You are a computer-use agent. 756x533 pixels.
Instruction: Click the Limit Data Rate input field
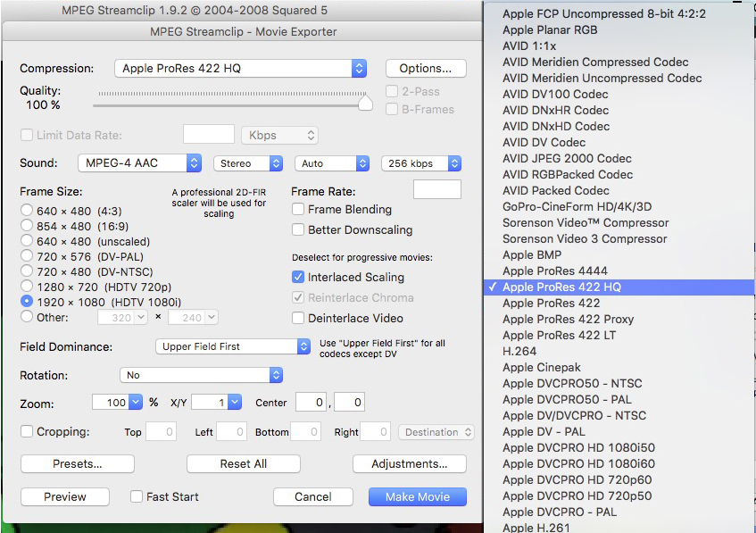[209, 135]
